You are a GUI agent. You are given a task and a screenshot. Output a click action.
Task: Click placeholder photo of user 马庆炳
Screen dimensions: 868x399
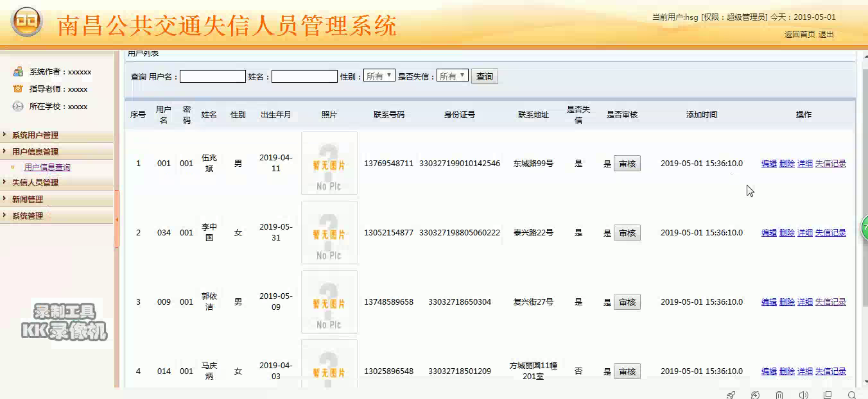329,363
